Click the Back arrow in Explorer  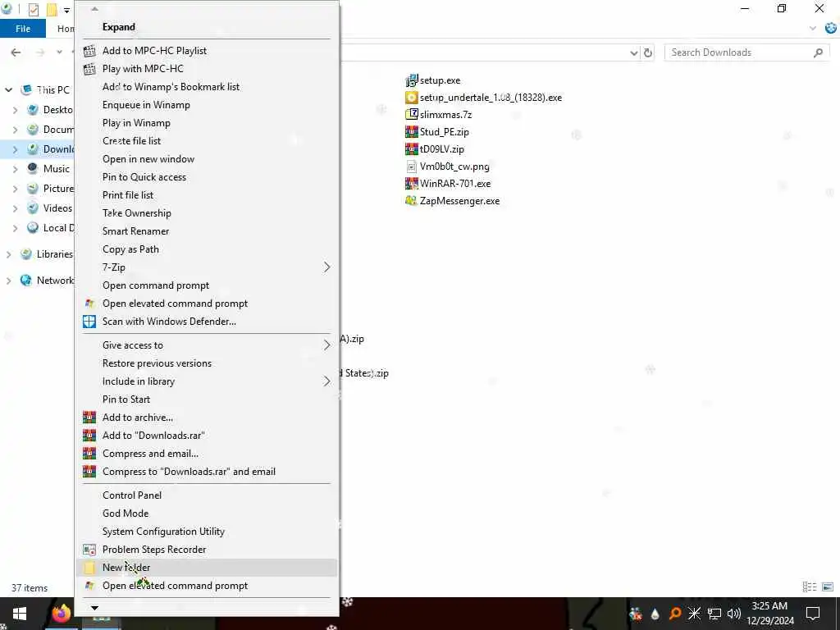(x=16, y=52)
